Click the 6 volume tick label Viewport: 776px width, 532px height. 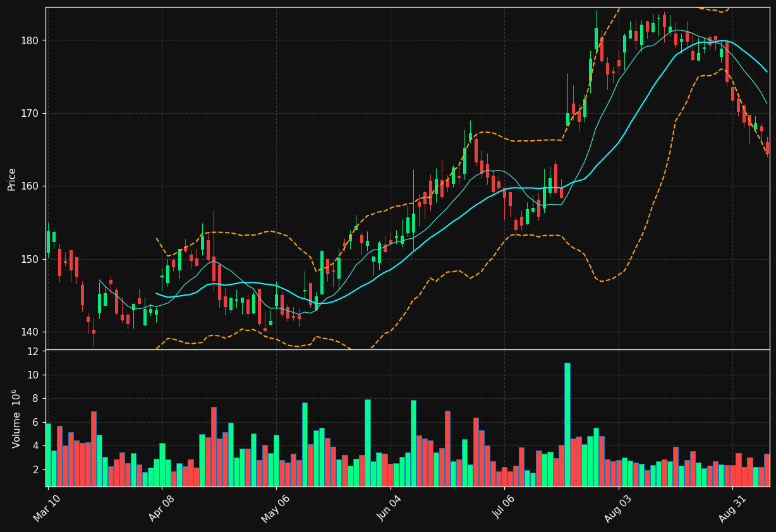click(x=37, y=423)
